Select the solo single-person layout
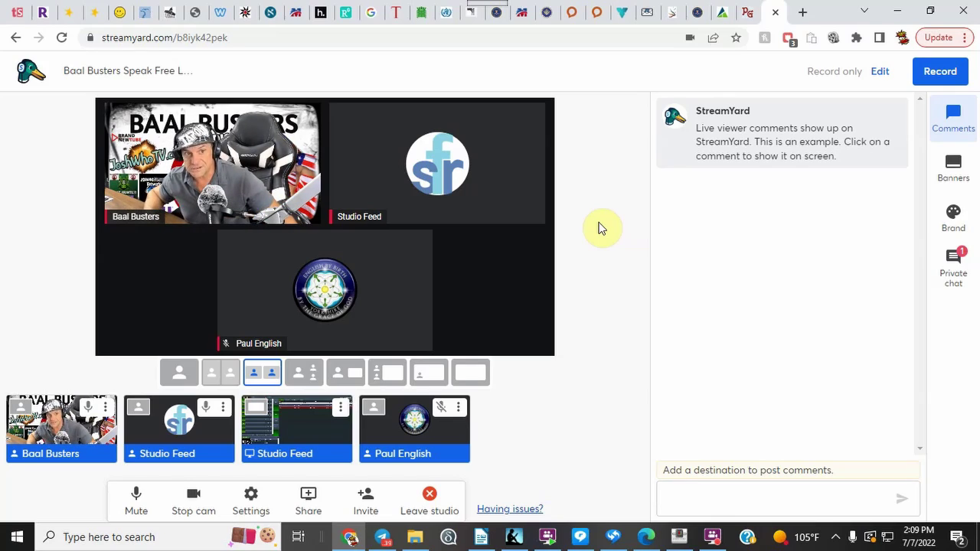The width and height of the screenshot is (980, 551). click(x=179, y=373)
